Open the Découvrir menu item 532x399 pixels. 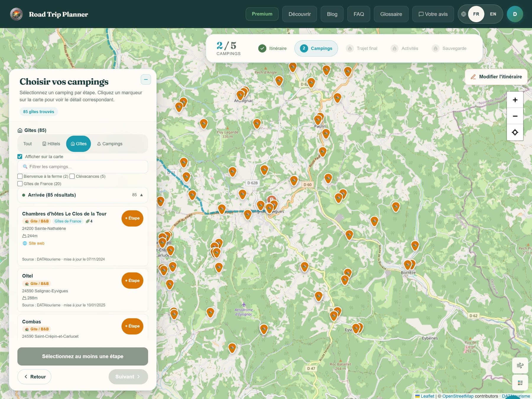pos(299,14)
